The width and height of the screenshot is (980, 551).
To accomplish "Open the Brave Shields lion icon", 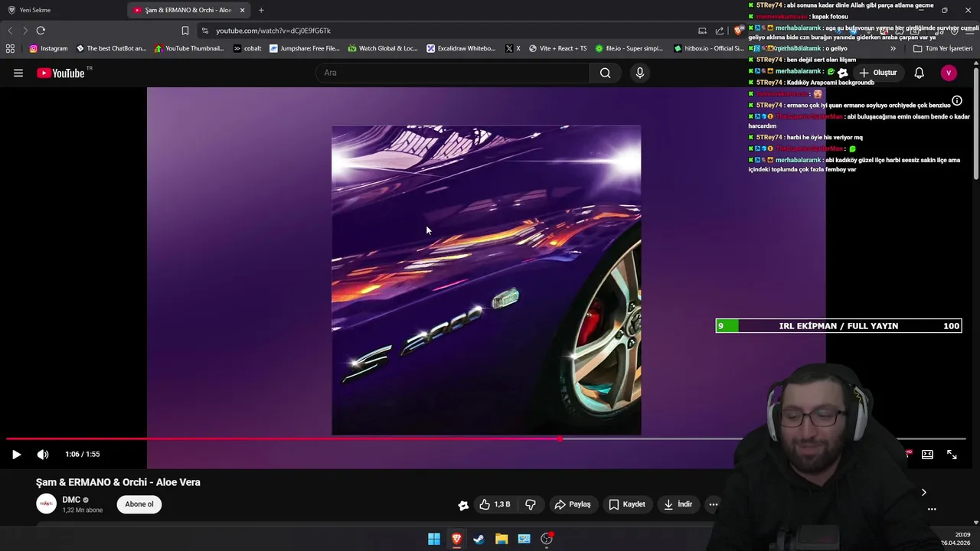I will pos(738,31).
